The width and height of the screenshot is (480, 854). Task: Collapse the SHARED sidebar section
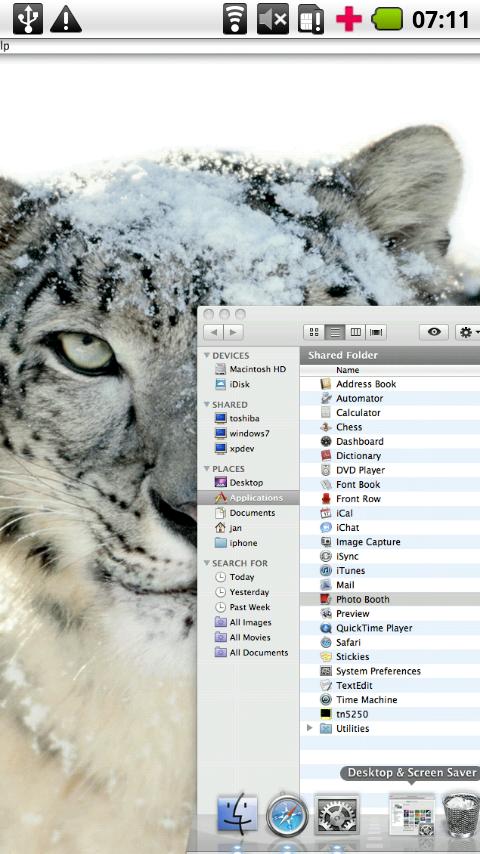tap(207, 404)
